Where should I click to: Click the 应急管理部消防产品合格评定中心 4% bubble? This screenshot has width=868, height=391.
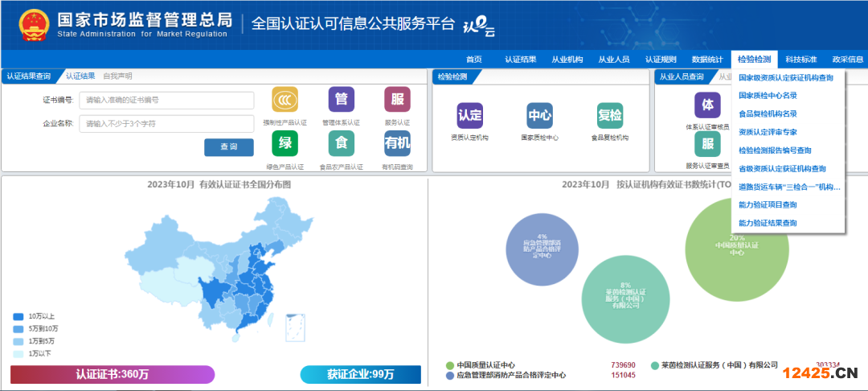542,249
